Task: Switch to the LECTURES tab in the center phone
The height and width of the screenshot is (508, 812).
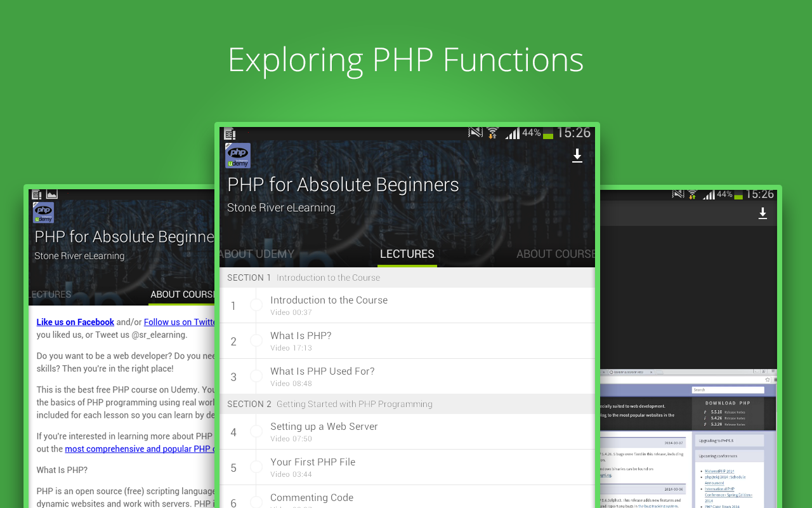Action: pyautogui.click(x=407, y=254)
